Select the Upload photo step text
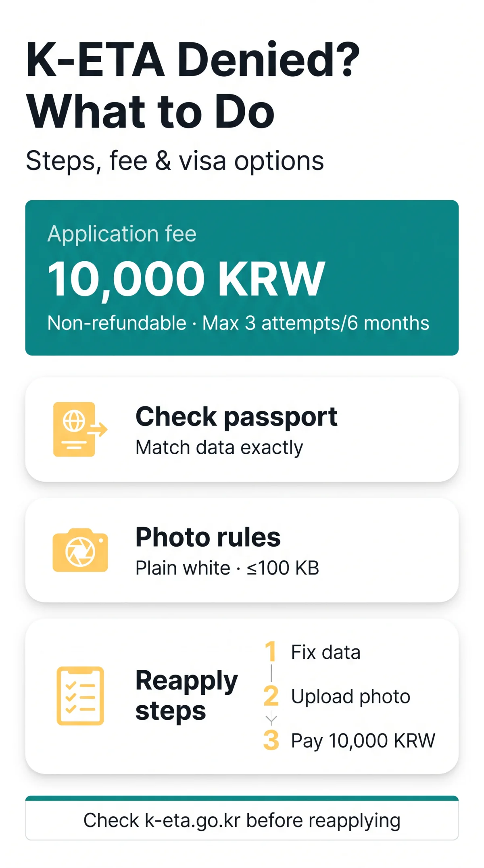Screen dimensions: 484x868 tap(350, 697)
